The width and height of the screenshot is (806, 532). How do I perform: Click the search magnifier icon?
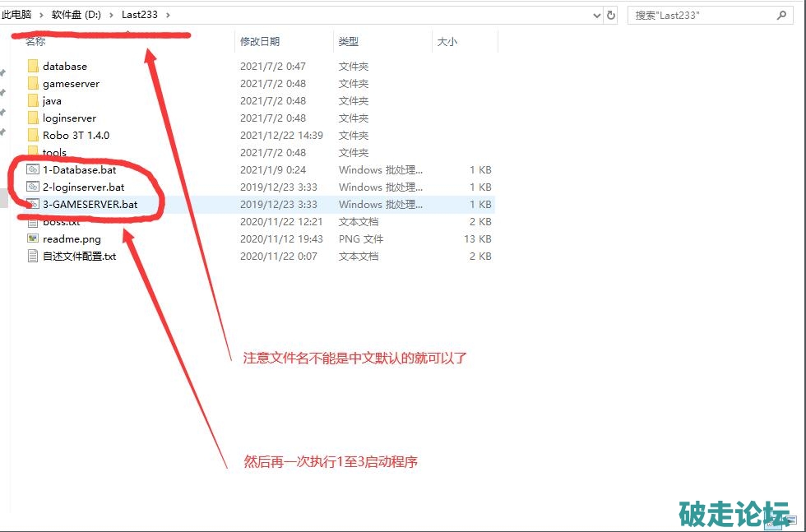(781, 15)
